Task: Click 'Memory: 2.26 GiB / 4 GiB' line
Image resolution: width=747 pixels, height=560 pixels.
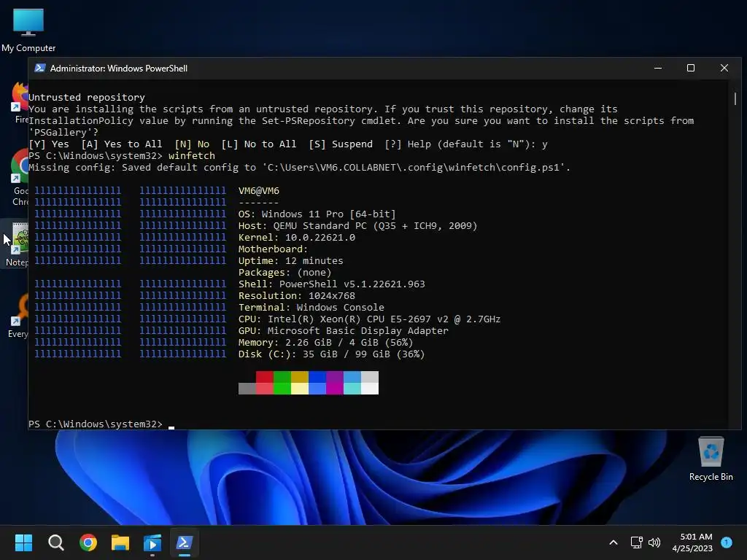Action: pos(326,343)
